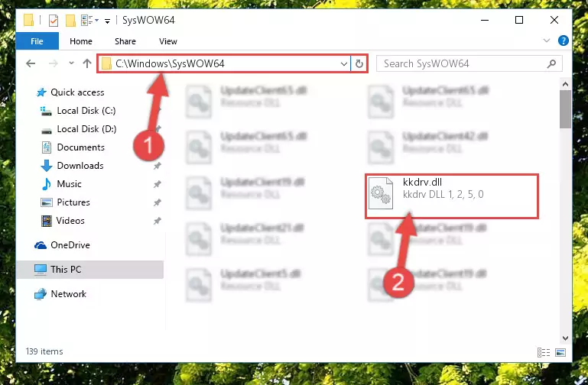The height and width of the screenshot is (385, 588).
Task: Open Documents in the navigation pane
Action: (80, 147)
